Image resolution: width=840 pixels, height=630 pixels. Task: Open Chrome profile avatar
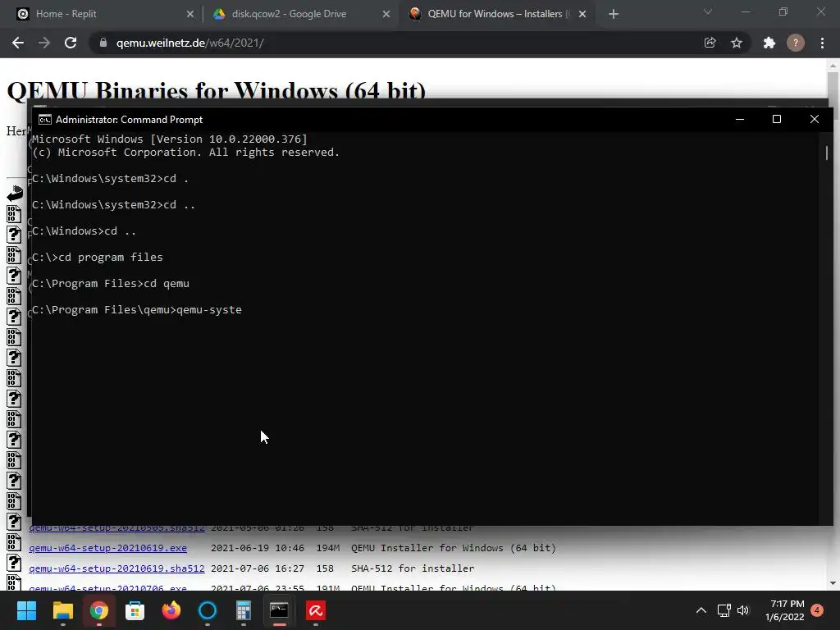tap(796, 43)
